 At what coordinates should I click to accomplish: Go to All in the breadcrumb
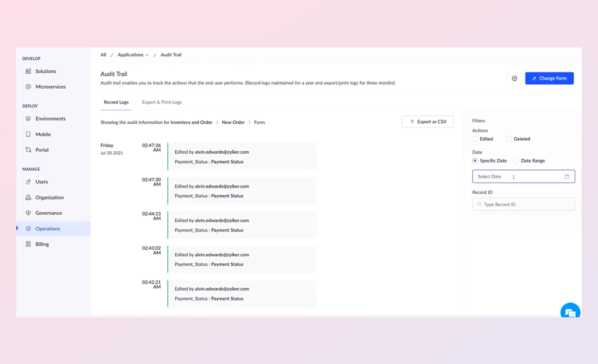pyautogui.click(x=103, y=55)
